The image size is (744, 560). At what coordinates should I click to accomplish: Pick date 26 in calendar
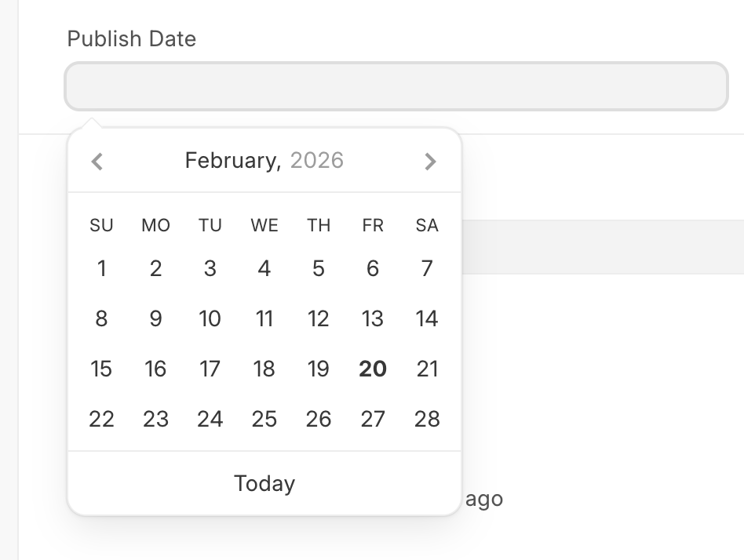319,419
